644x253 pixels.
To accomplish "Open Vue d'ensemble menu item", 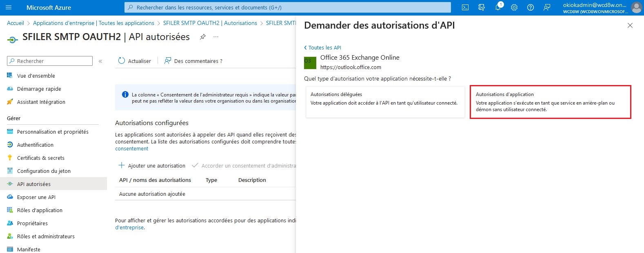I will point(36,76).
